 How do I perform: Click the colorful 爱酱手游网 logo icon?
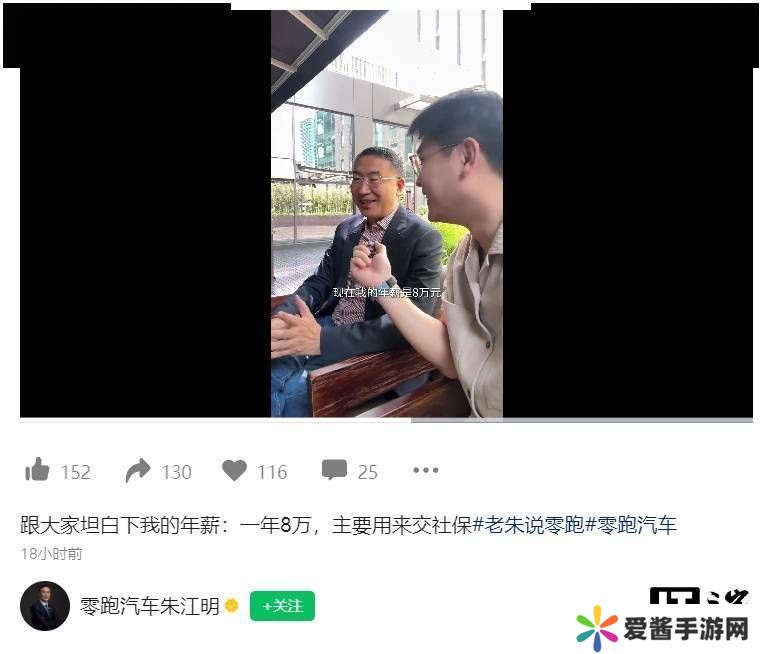(597, 628)
